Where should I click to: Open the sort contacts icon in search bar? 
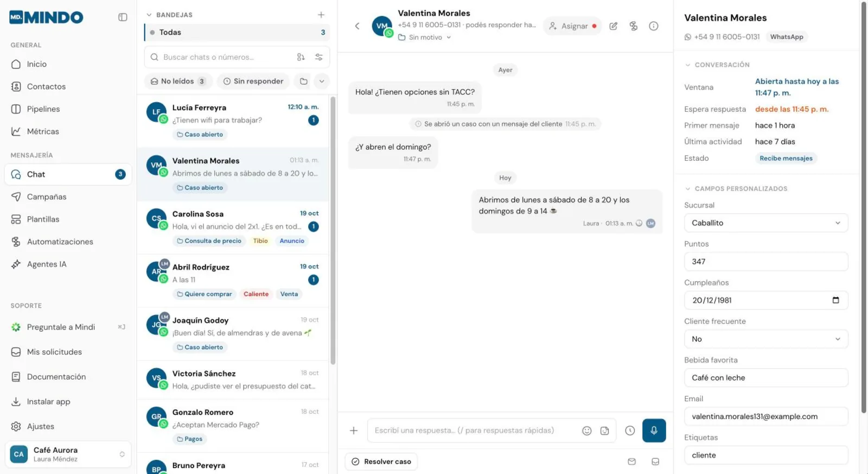301,57
